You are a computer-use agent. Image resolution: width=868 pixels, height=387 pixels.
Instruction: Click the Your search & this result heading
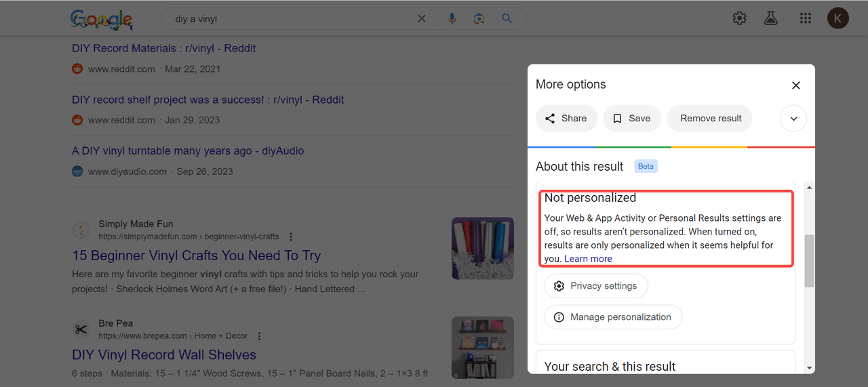[x=610, y=367]
